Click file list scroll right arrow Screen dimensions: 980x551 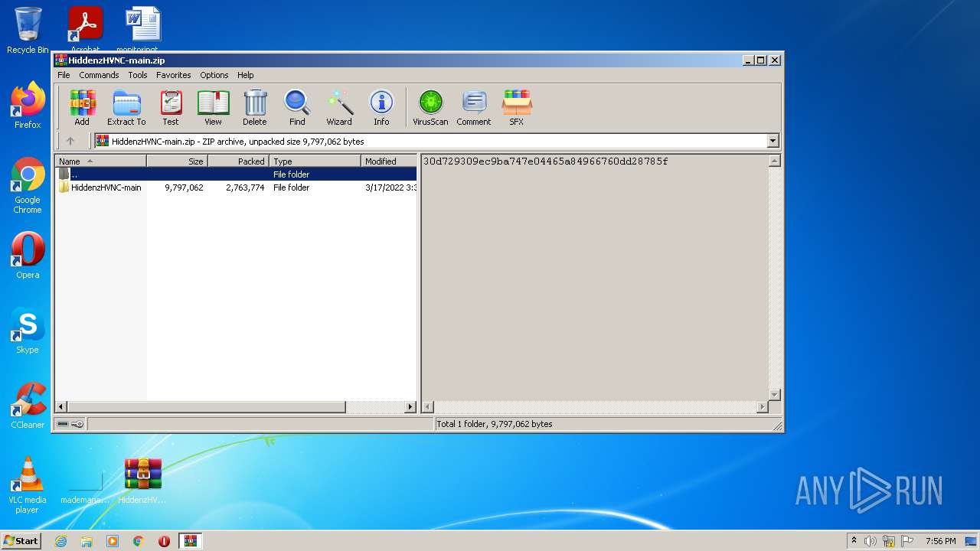pyautogui.click(x=410, y=407)
